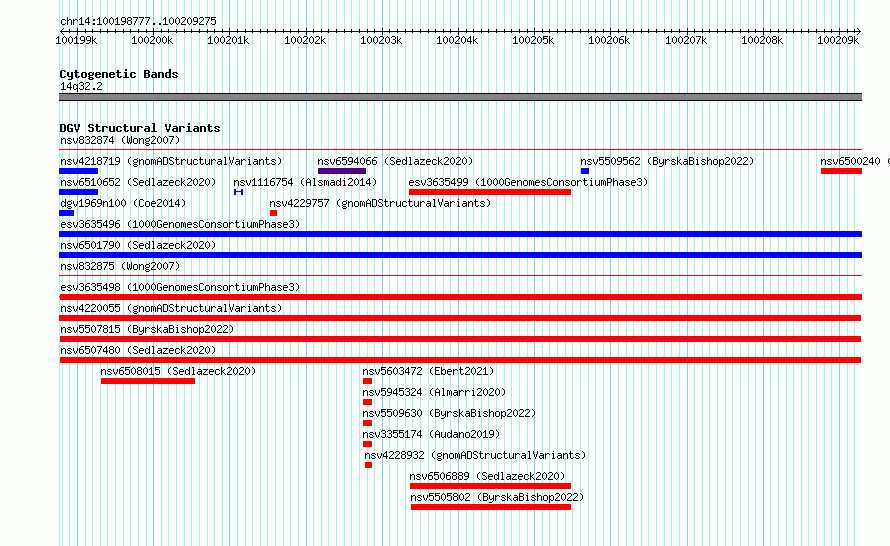Screen dimensions: 890x546
Task: Open the nsv6506889 (Sedlazeck2020) label
Action: (x=487, y=476)
